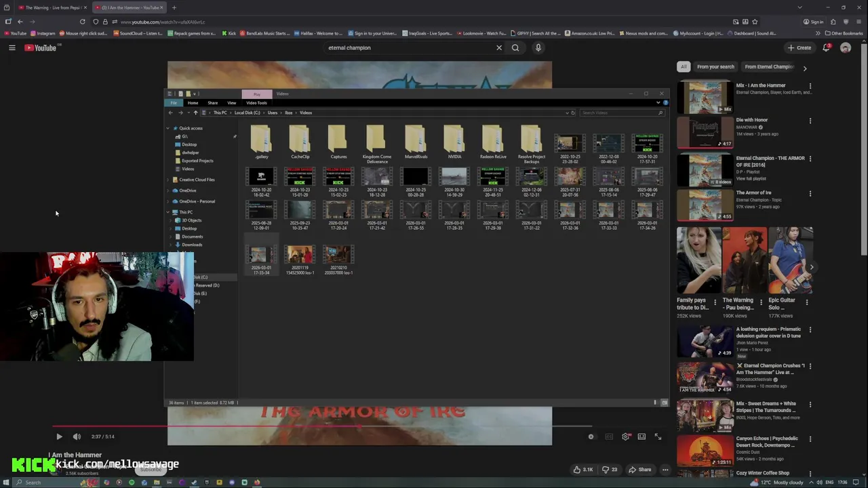Click the Create button on YouTube
This screenshot has height=488, width=868.
coord(800,47)
